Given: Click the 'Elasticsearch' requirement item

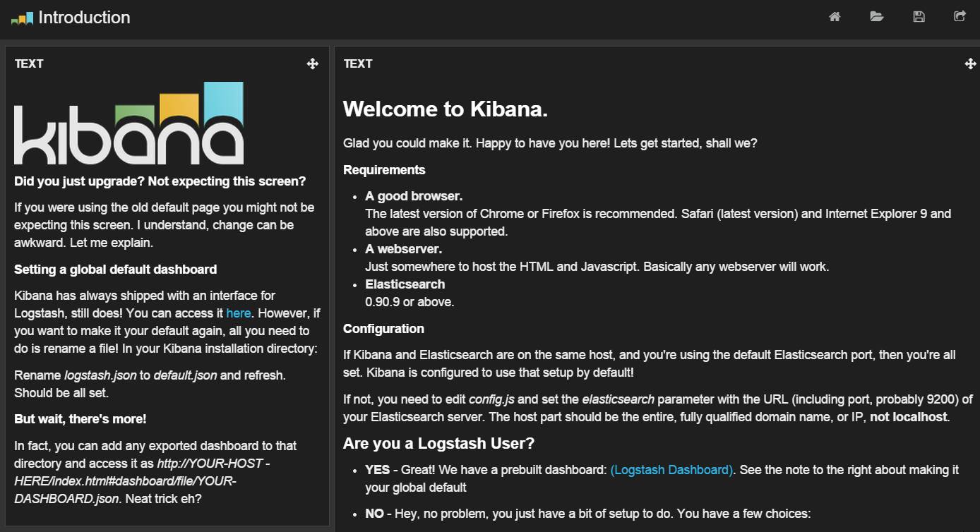Looking at the screenshot, I should [405, 284].
